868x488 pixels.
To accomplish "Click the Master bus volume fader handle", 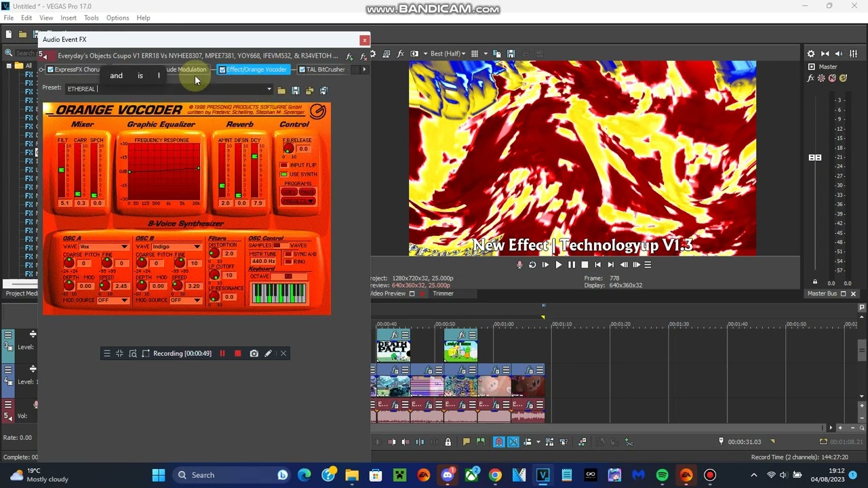I will coord(815,157).
